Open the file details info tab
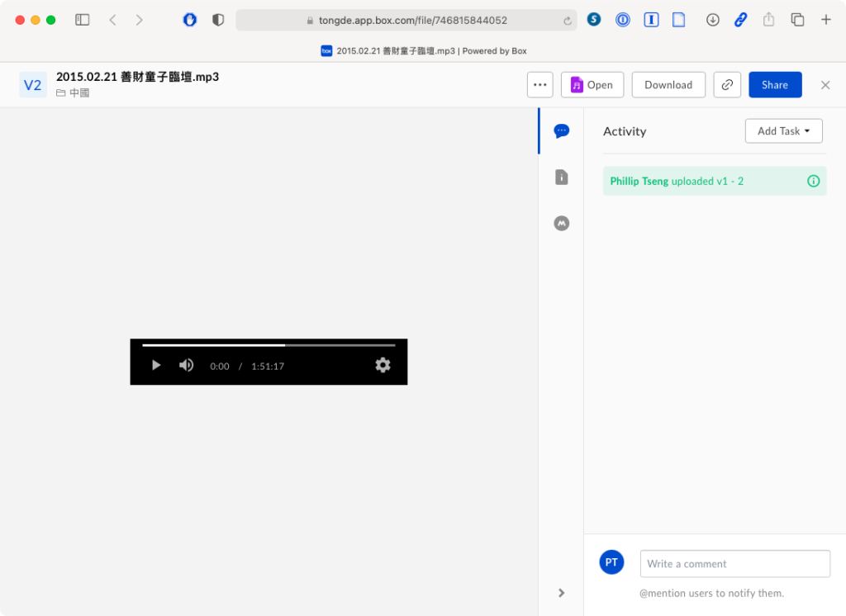 (562, 177)
